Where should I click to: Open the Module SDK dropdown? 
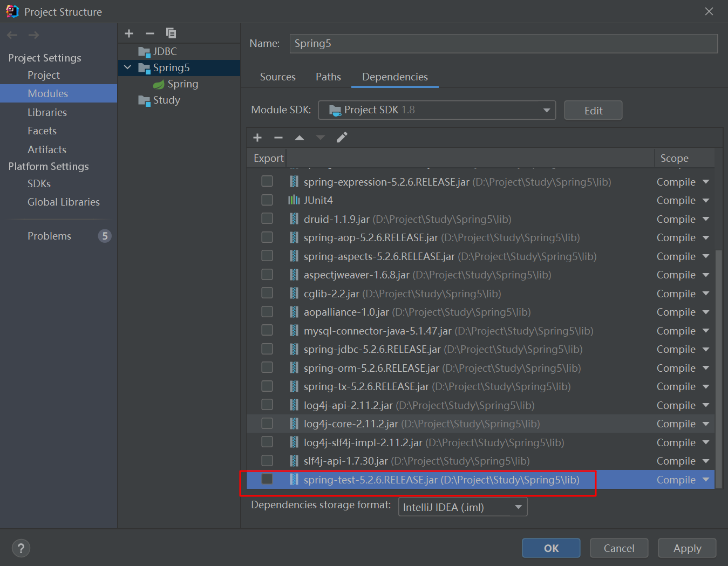437,110
